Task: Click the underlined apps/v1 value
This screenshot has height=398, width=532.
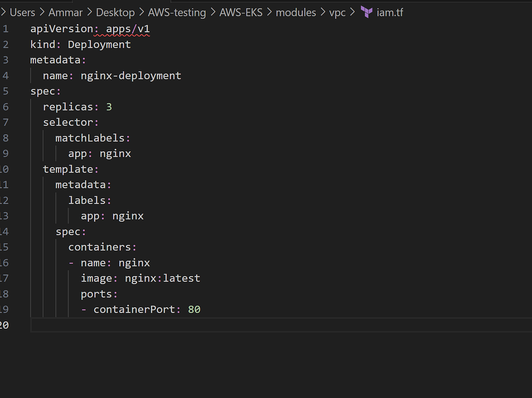Action: pyautogui.click(x=127, y=28)
